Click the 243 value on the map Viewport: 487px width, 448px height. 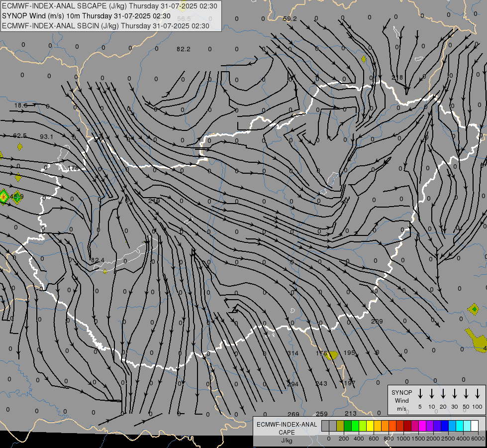pyautogui.click(x=321, y=384)
